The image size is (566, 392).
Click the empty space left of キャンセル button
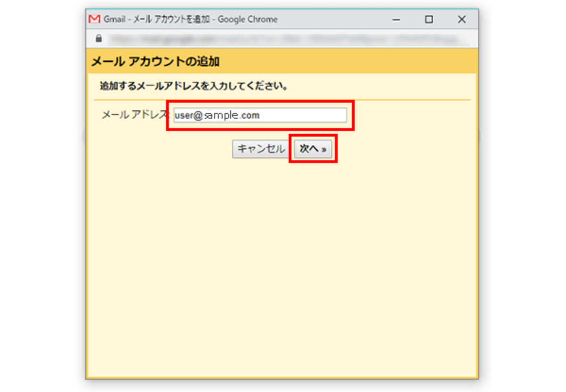click(165, 149)
